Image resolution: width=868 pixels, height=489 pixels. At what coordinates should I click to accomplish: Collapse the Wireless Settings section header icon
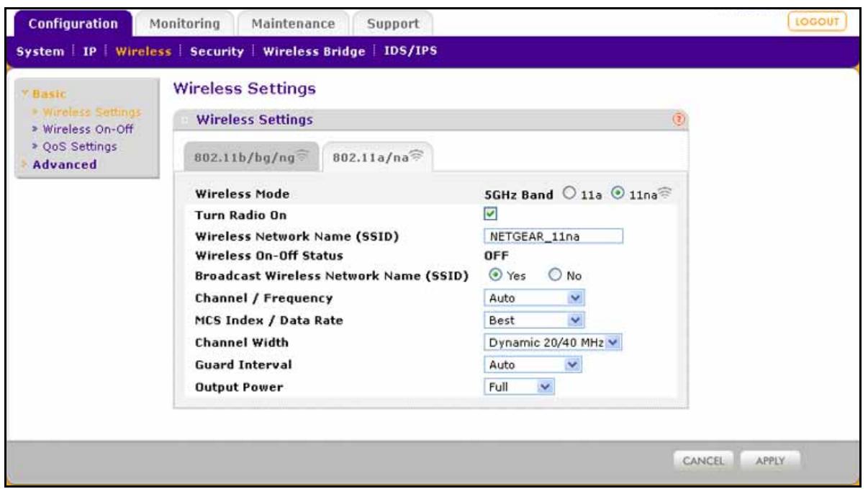pos(186,120)
